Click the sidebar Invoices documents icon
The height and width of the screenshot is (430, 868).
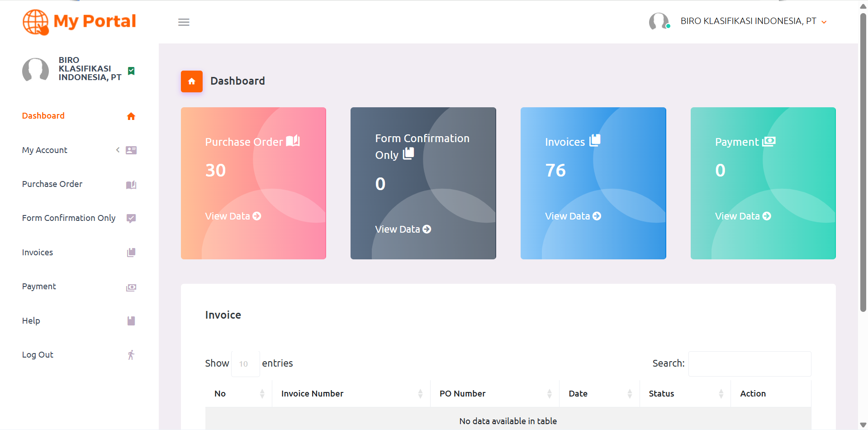131,253
